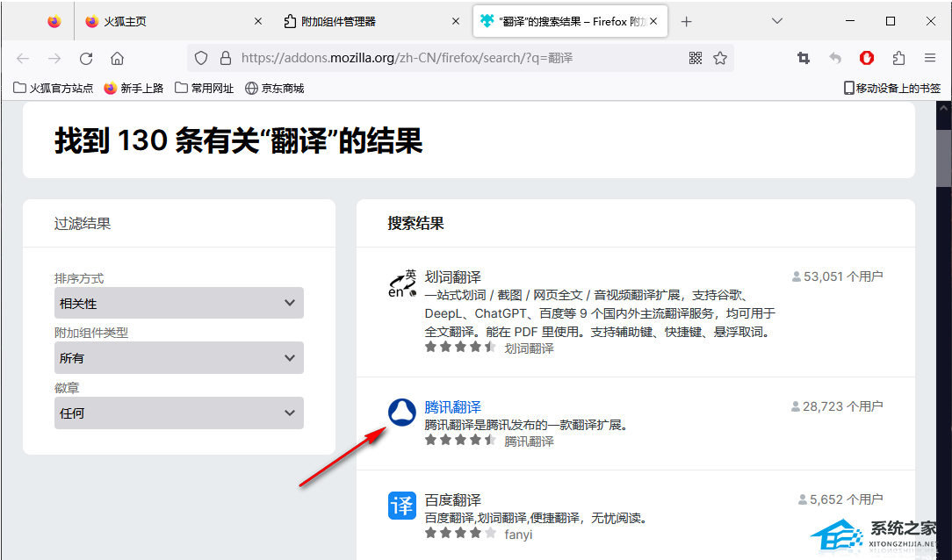Click the 5,652 个用户 count
The image size is (952, 560).
pyautogui.click(x=840, y=499)
